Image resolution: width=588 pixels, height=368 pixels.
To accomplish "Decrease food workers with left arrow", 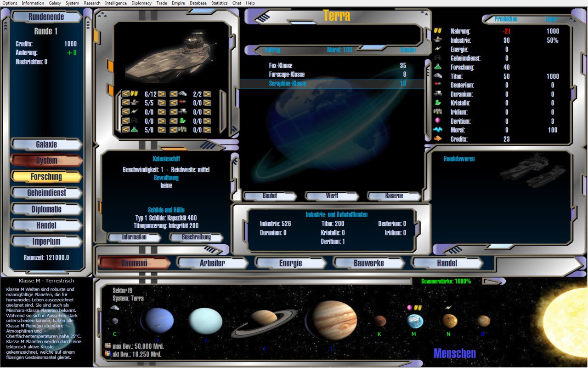I will [x=125, y=94].
